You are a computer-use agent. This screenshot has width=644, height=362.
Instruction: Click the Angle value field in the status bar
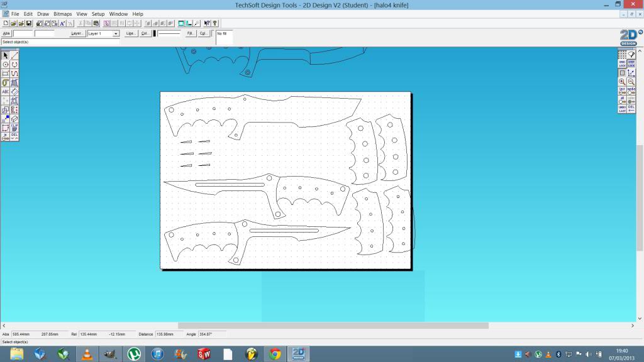[211, 334]
